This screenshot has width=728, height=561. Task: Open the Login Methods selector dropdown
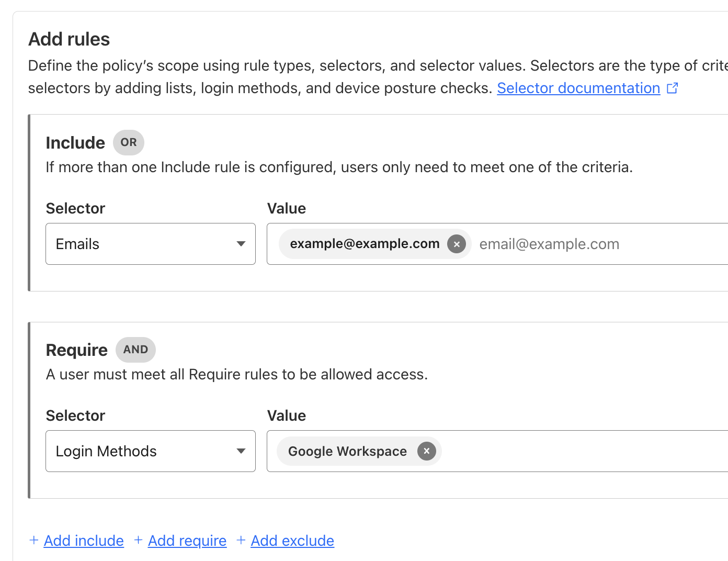pos(150,451)
